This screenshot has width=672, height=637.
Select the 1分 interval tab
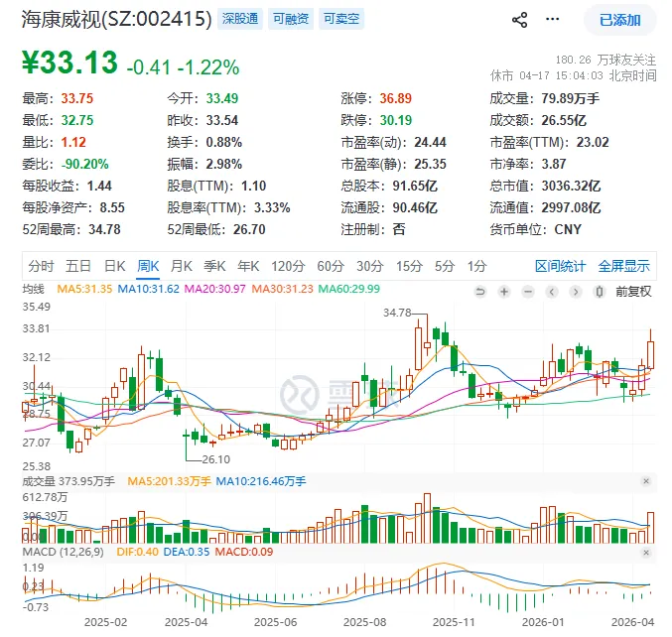pos(476,266)
